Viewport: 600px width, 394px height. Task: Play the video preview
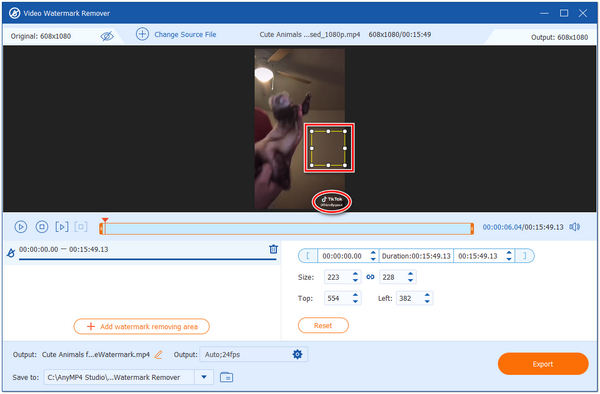tap(21, 227)
